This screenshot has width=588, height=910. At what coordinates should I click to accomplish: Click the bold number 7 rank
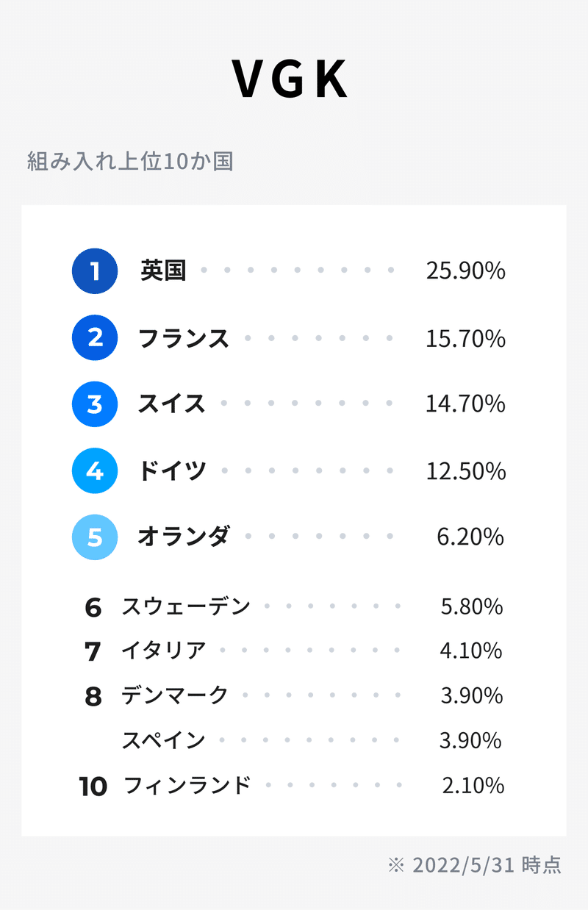click(x=93, y=652)
